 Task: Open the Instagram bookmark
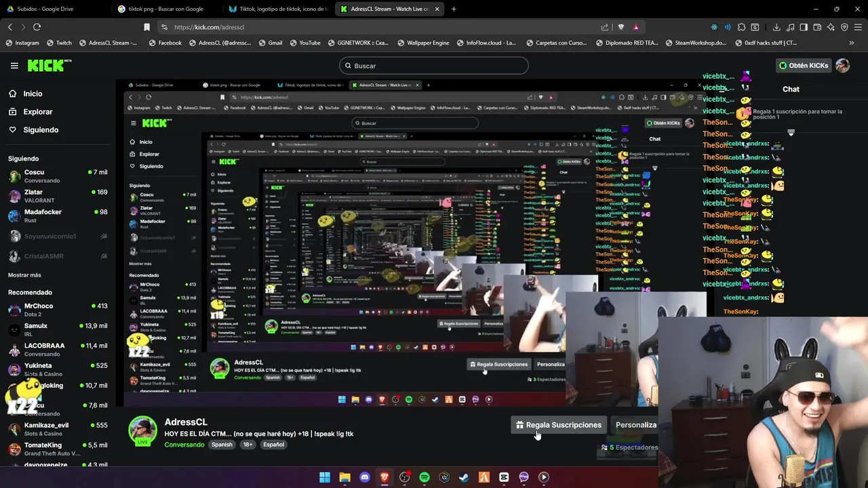[x=22, y=43]
